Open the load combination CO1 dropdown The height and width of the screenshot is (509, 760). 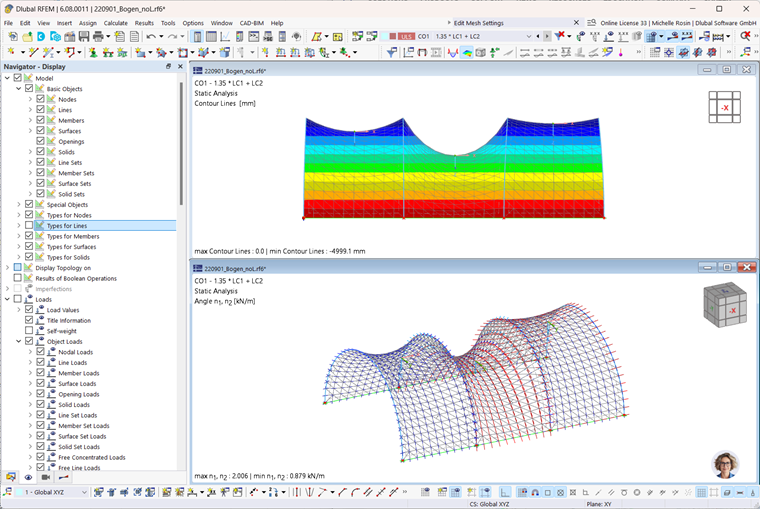tap(528, 36)
